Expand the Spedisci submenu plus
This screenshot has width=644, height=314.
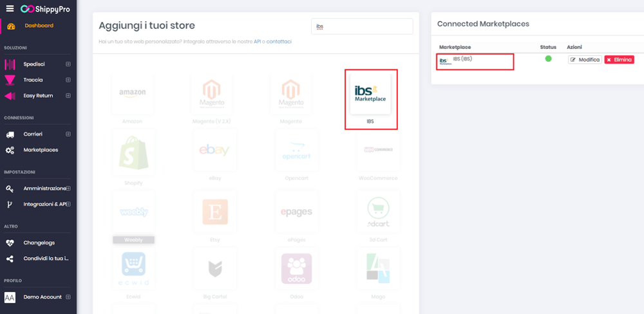(68, 64)
